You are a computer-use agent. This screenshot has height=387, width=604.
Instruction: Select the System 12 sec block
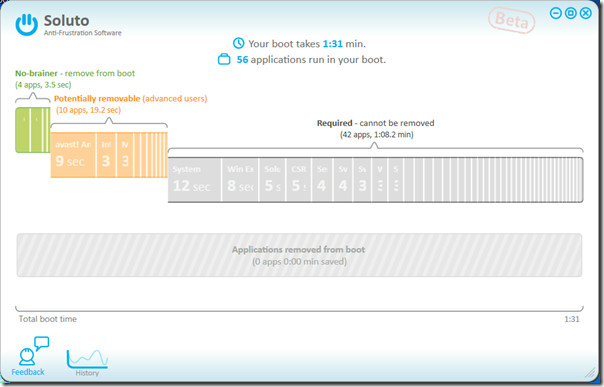point(195,179)
